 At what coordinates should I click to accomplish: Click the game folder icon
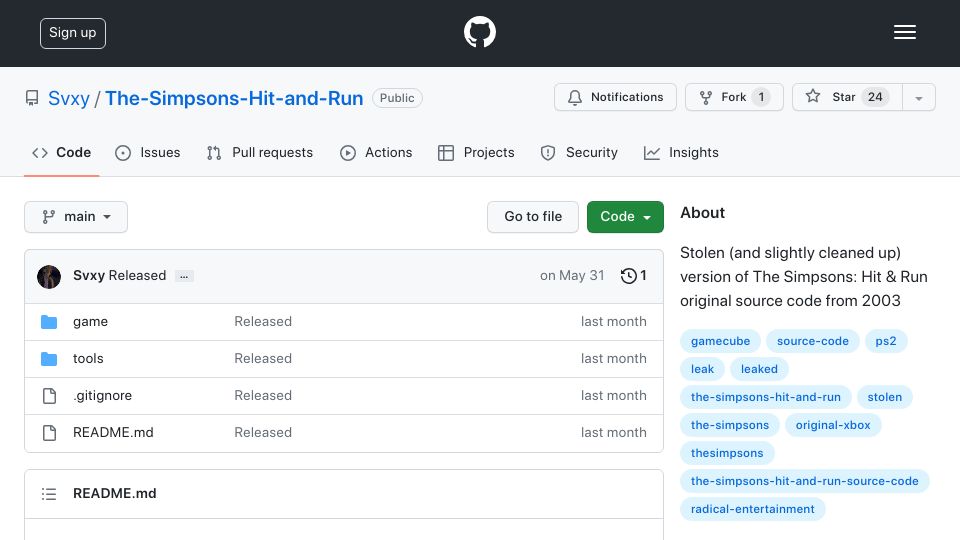49,322
